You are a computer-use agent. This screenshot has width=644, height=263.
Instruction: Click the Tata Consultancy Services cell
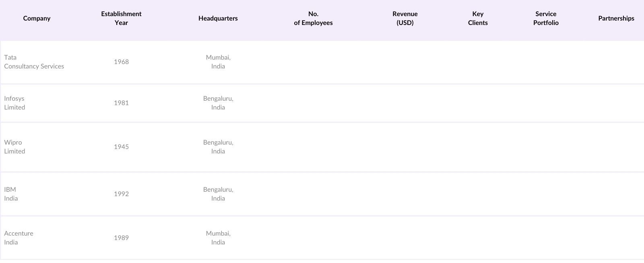pos(34,62)
